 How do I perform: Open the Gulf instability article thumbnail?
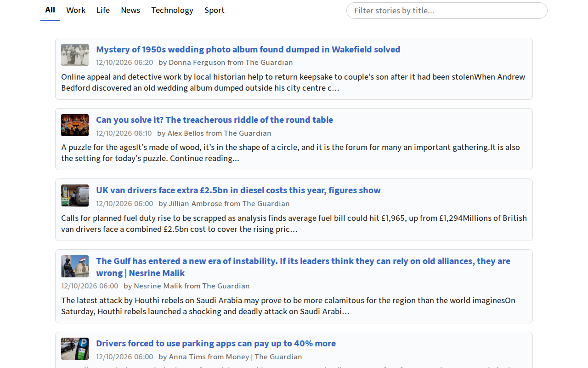click(x=75, y=266)
